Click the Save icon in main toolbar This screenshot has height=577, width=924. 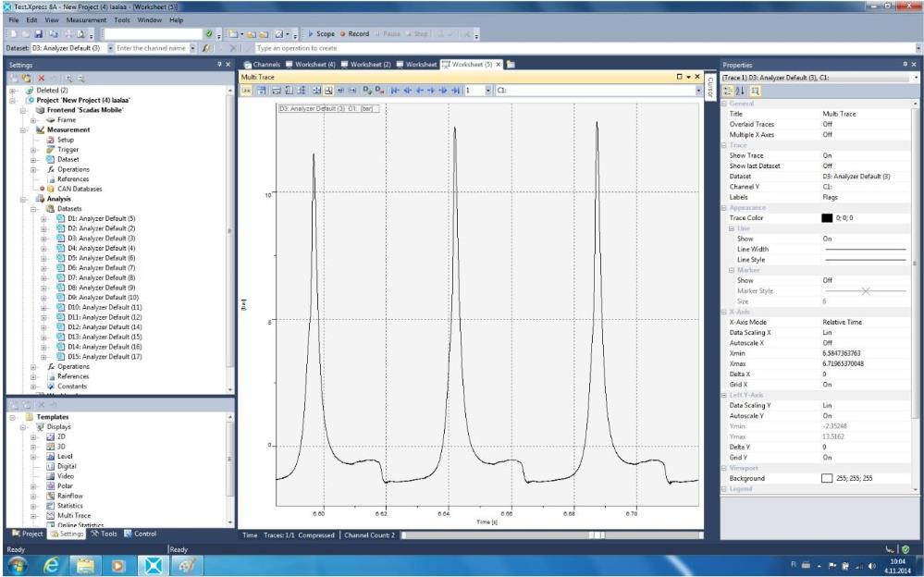coord(38,34)
